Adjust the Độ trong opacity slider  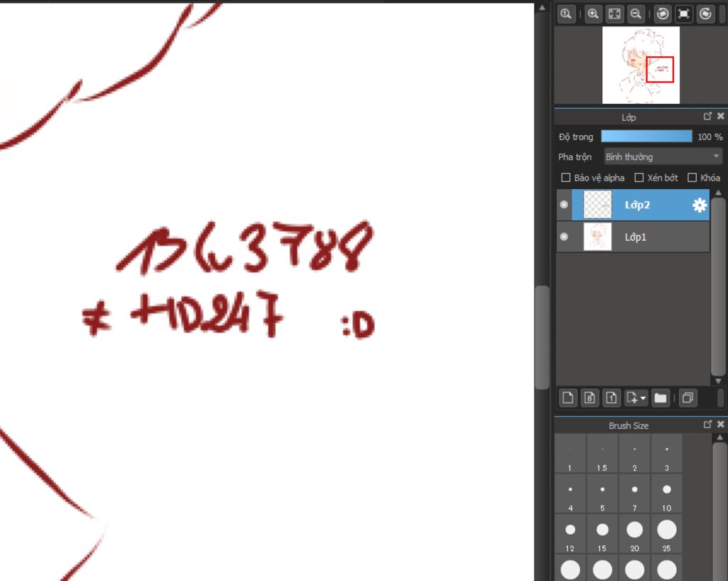646,137
